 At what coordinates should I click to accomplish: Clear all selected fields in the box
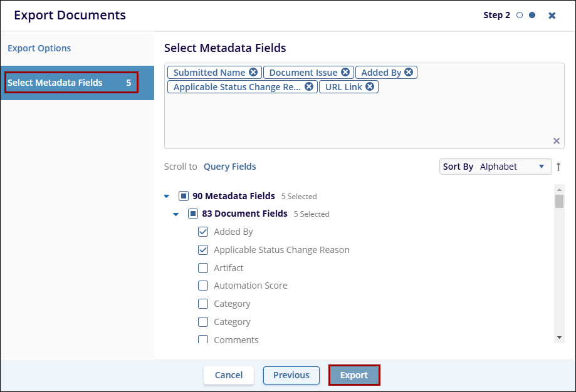pos(556,141)
